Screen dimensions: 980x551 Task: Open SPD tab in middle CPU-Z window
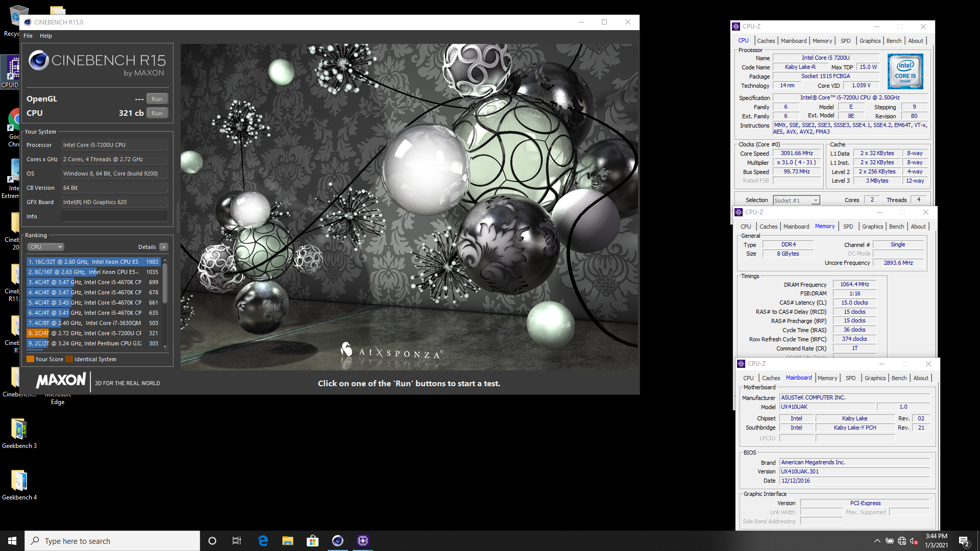[x=848, y=227]
